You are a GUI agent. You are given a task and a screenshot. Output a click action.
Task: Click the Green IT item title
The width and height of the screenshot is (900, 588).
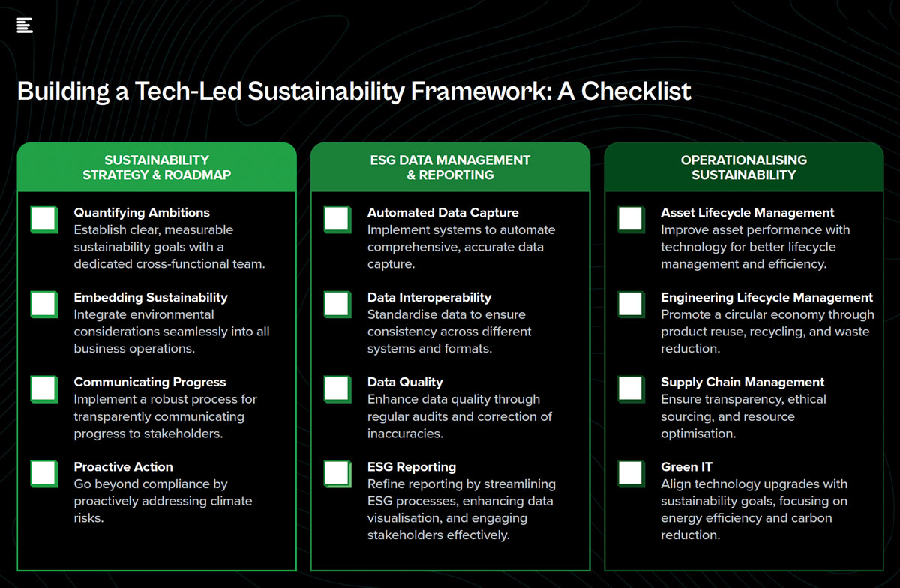pos(686,466)
